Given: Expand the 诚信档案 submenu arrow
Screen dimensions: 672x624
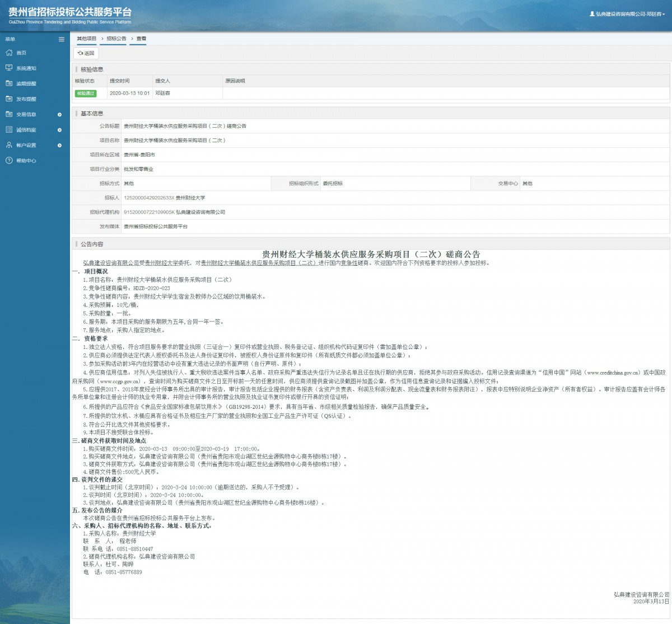Looking at the screenshot, I should (60, 130).
